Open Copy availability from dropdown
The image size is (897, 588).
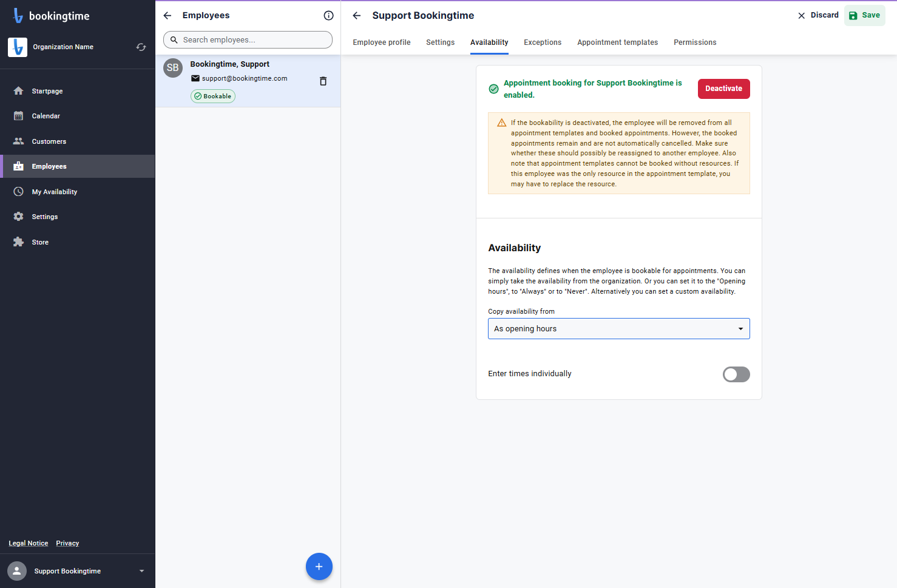619,328
